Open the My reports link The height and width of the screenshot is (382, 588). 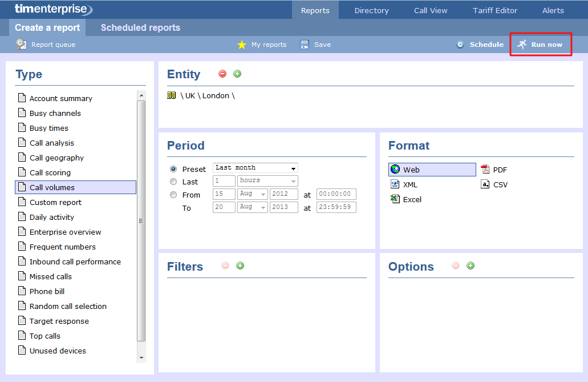point(269,45)
